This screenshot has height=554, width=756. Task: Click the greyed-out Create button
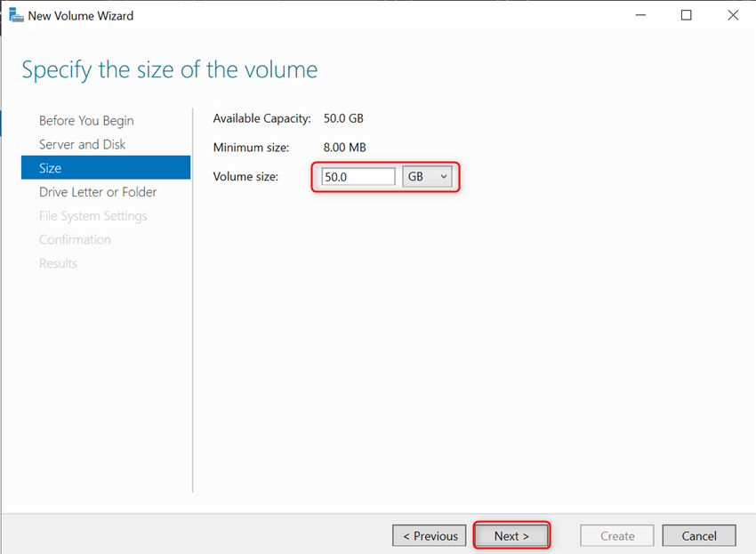point(617,536)
